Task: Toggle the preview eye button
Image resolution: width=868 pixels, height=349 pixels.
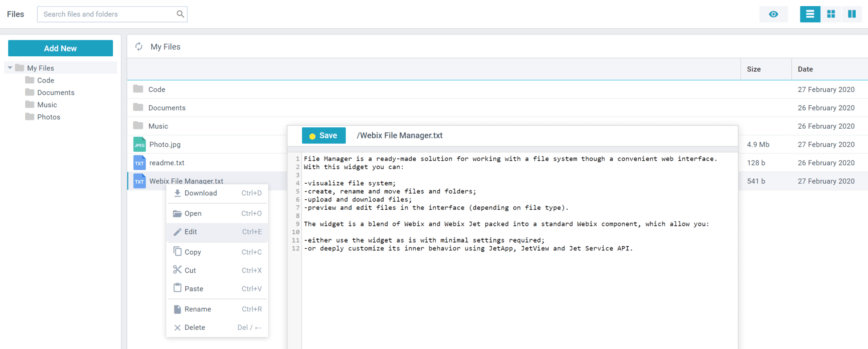Action: pyautogui.click(x=773, y=14)
